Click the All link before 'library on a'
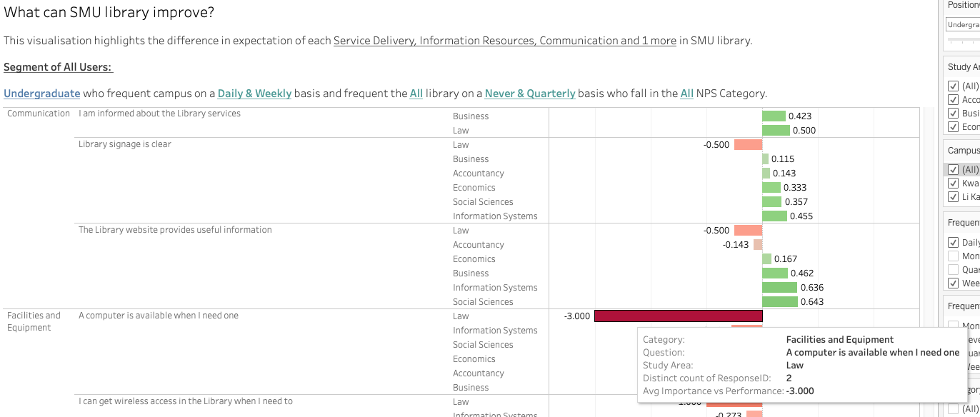The height and width of the screenshot is (417, 980). [x=416, y=94]
